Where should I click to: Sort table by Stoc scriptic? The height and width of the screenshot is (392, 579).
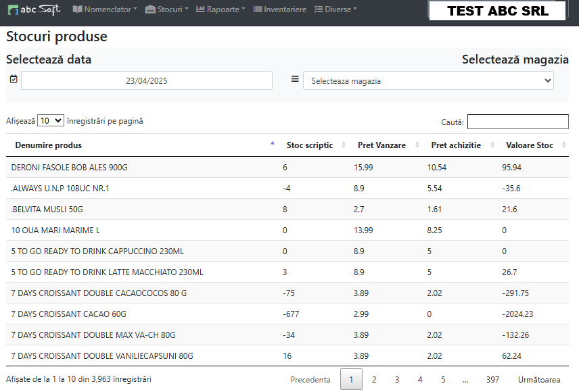pos(310,145)
